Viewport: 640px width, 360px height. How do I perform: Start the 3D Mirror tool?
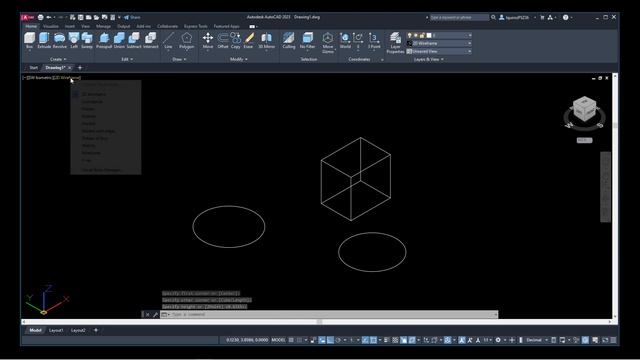tap(267, 40)
